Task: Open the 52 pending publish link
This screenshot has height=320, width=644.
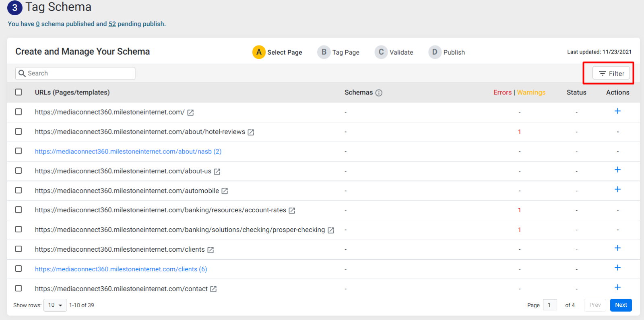Action: pyautogui.click(x=112, y=24)
